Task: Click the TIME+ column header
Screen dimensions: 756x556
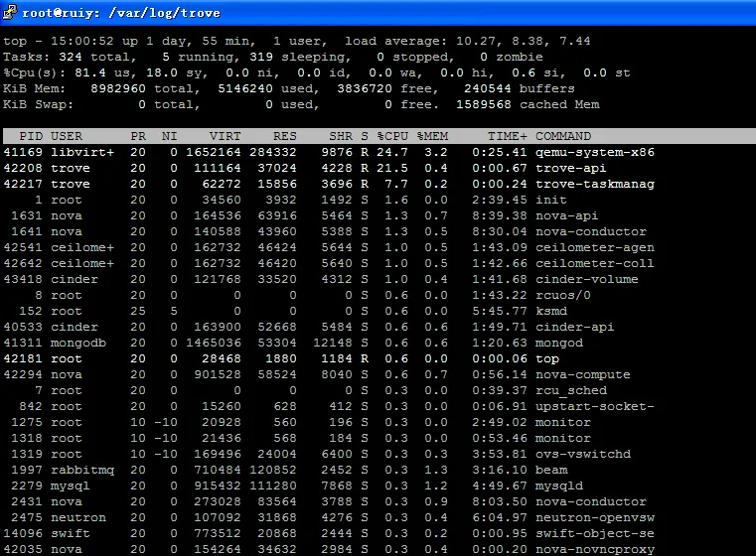Action: point(508,136)
